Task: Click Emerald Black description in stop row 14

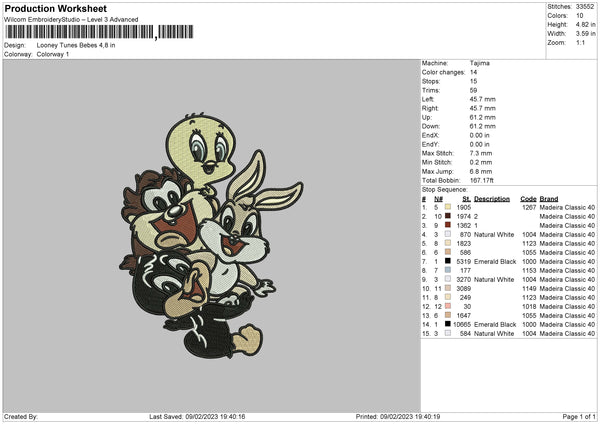Action: [x=495, y=325]
